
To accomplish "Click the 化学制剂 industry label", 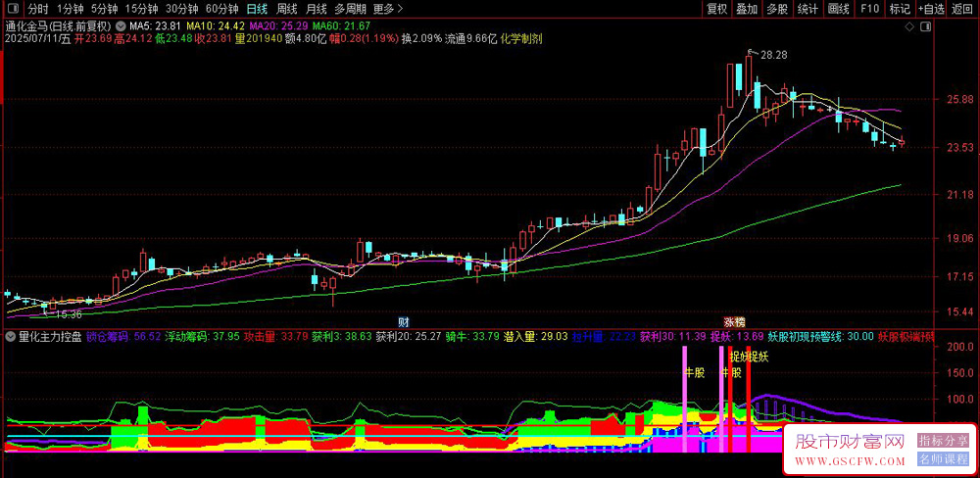I will click(x=521, y=39).
